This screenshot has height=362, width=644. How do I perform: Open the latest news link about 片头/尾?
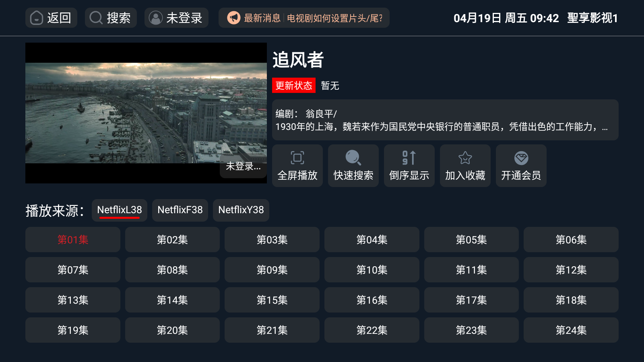tap(334, 18)
